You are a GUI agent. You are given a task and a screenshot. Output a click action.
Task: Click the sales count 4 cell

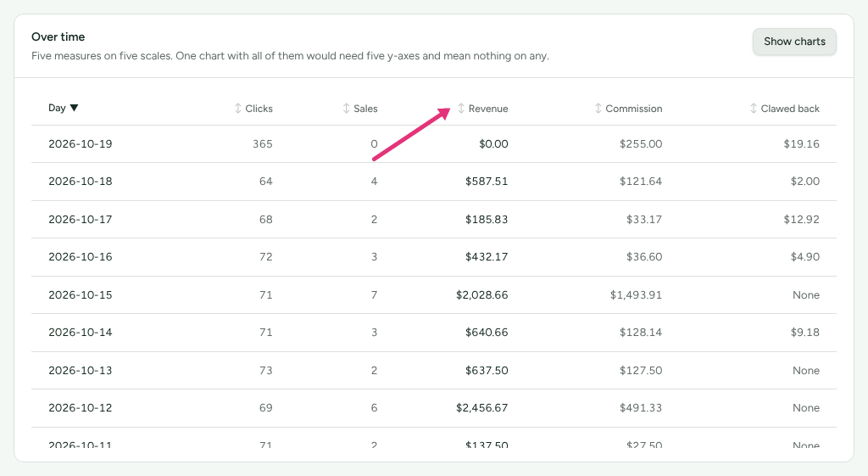[374, 182]
